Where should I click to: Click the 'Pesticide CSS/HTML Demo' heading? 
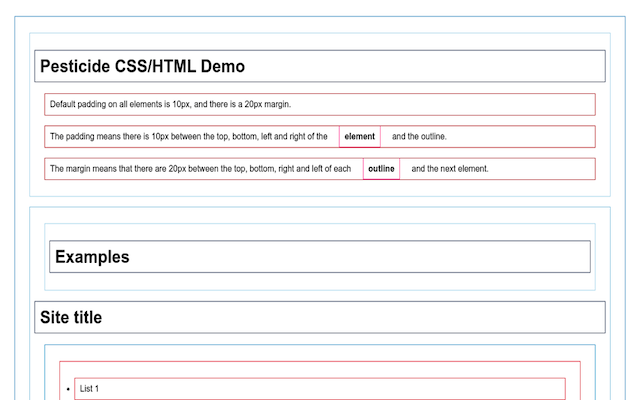point(320,66)
